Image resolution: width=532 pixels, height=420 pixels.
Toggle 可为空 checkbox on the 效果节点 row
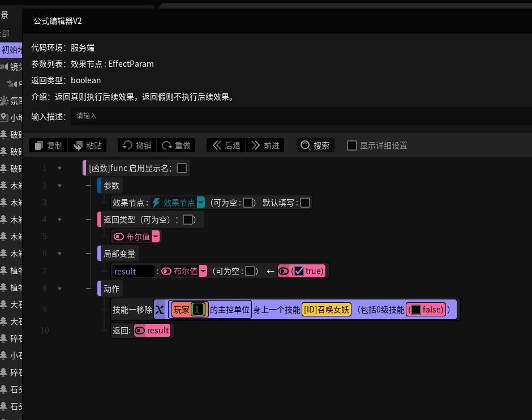click(x=248, y=203)
